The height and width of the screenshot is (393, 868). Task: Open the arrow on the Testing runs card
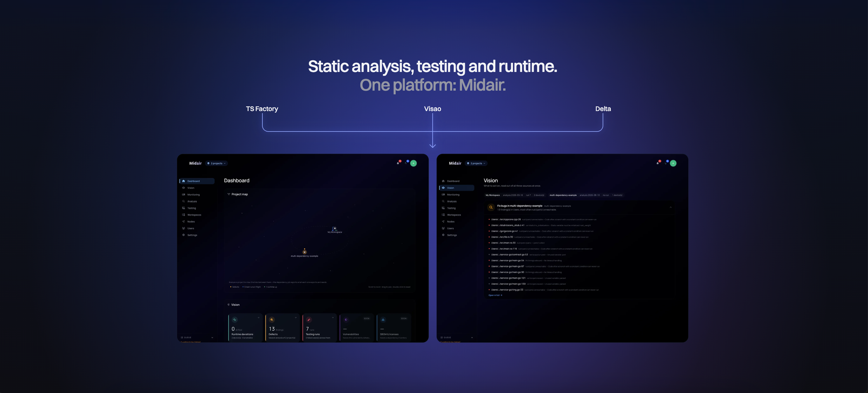pos(333,318)
